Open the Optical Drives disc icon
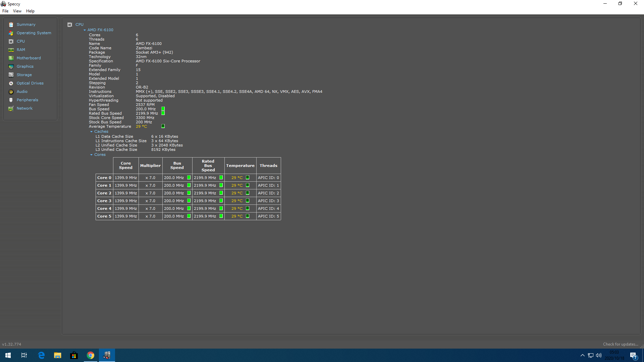The height and width of the screenshot is (362, 644). click(x=11, y=83)
